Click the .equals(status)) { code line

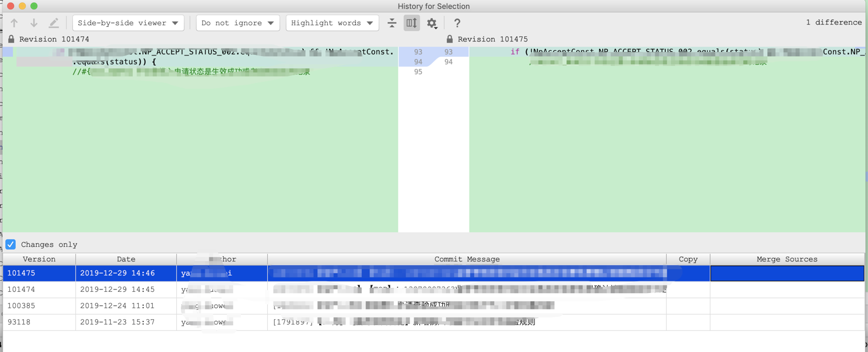(114, 62)
